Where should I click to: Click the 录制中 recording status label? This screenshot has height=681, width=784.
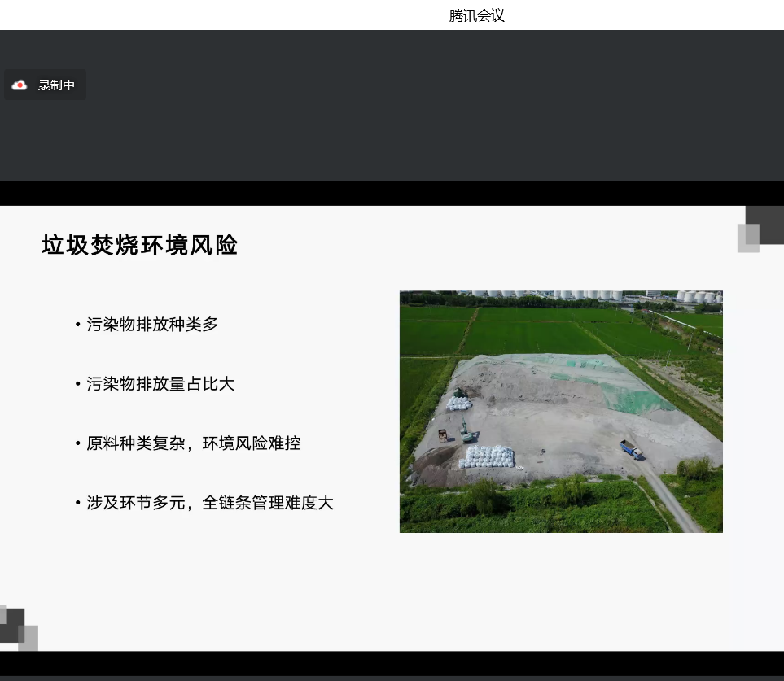pos(56,85)
